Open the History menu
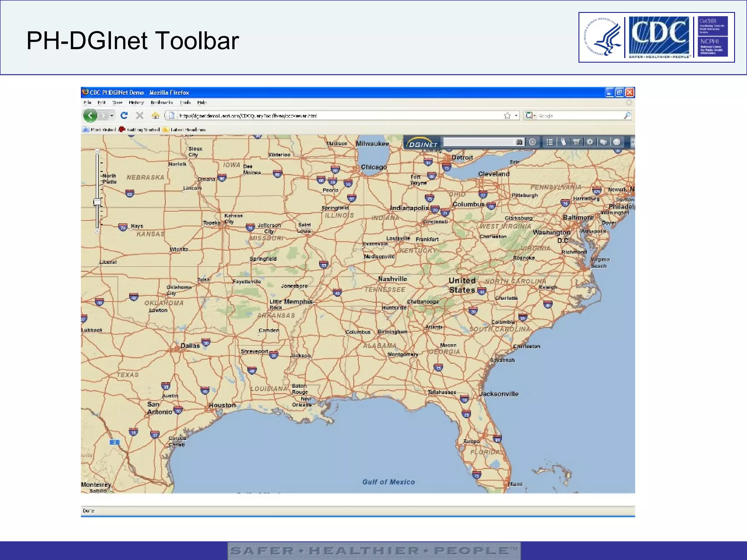Image resolution: width=747 pixels, height=560 pixels. pyautogui.click(x=136, y=102)
